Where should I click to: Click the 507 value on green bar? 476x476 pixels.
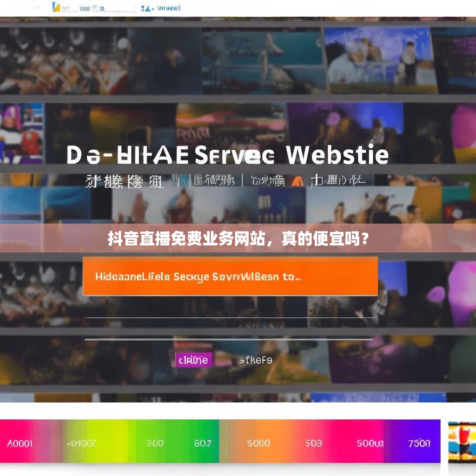tap(203, 443)
